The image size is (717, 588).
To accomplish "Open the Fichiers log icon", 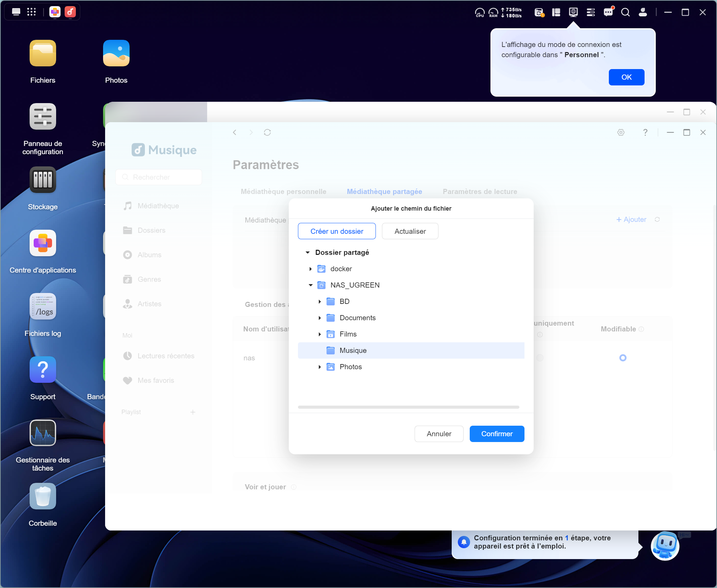I will coord(43,306).
